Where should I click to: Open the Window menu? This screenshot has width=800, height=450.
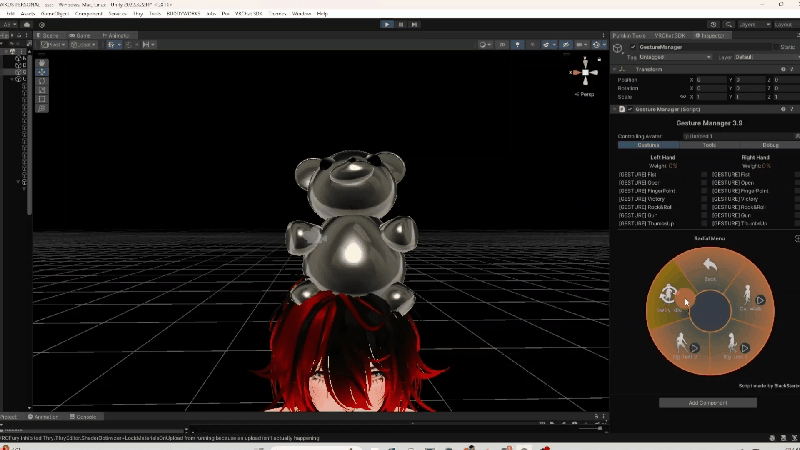pyautogui.click(x=301, y=13)
